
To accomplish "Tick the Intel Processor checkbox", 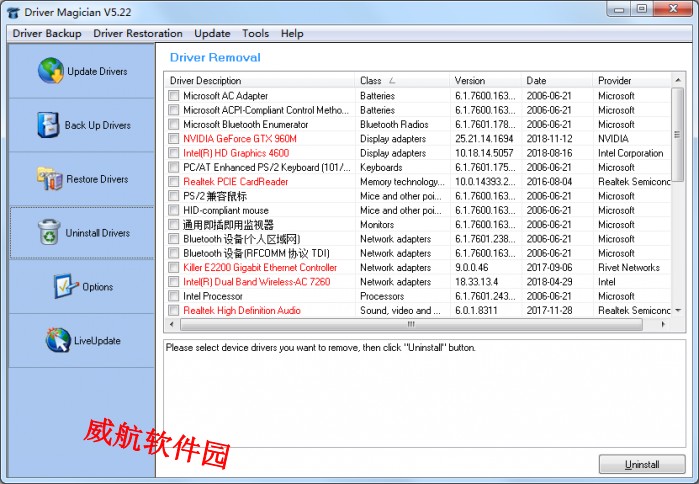I will tap(174, 296).
